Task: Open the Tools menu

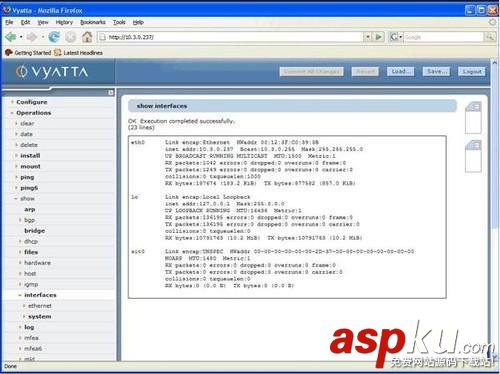Action: [119, 22]
